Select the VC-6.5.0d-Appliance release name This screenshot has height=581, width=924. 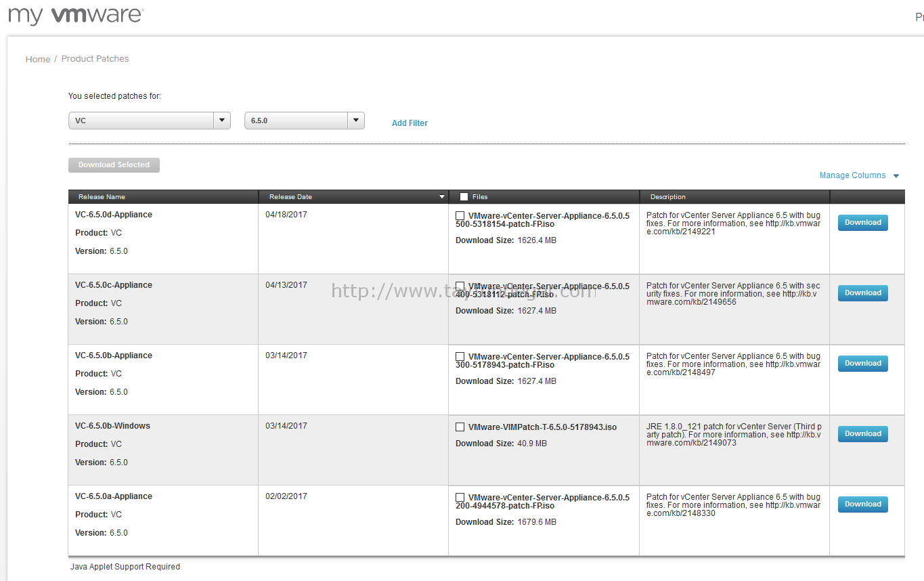tap(114, 215)
